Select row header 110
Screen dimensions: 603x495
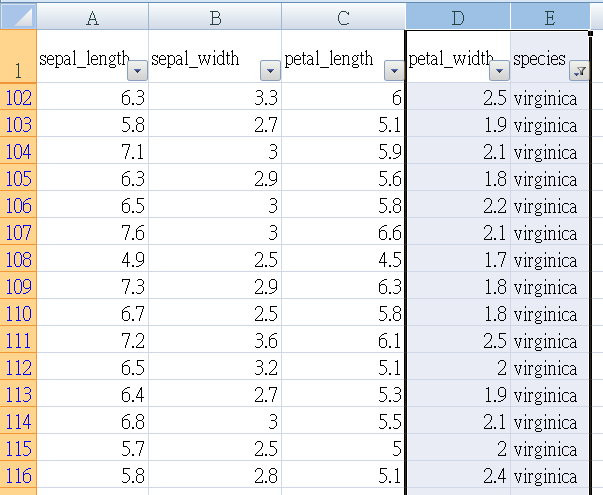coord(18,312)
